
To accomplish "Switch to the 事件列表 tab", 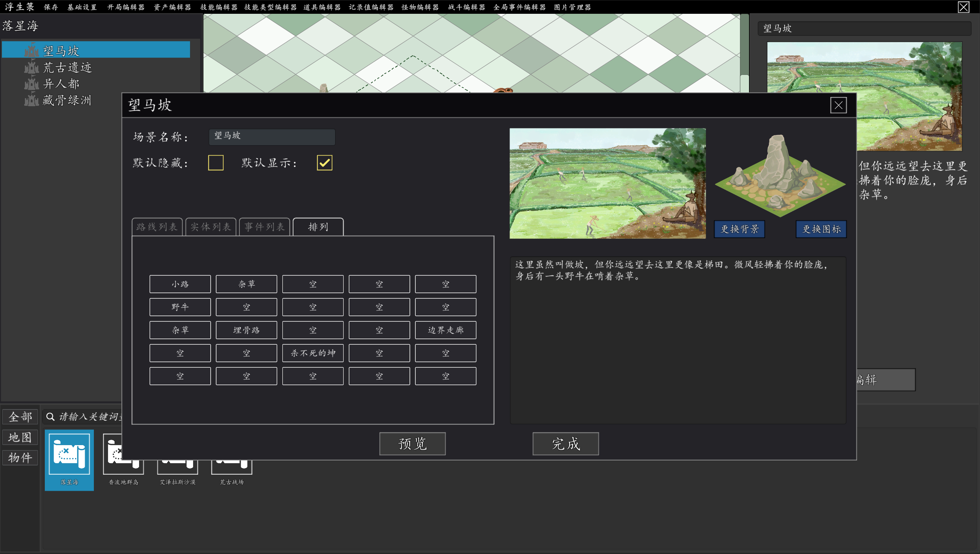I will click(264, 227).
